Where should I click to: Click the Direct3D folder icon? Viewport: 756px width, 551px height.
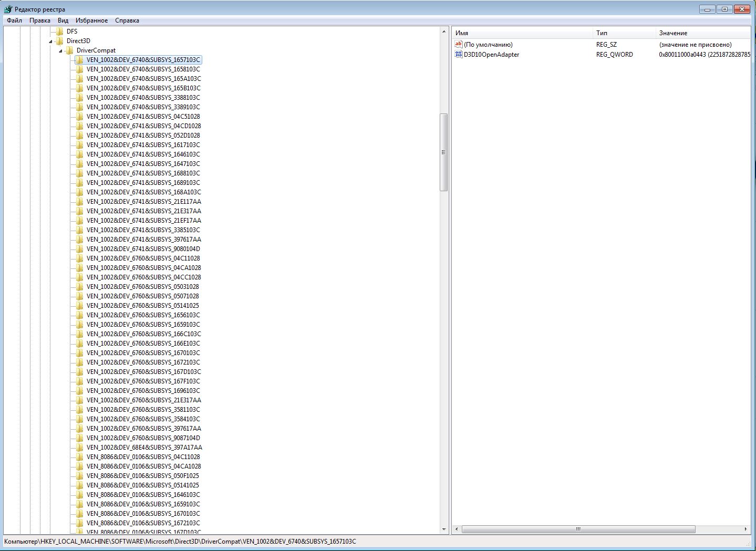pyautogui.click(x=60, y=41)
